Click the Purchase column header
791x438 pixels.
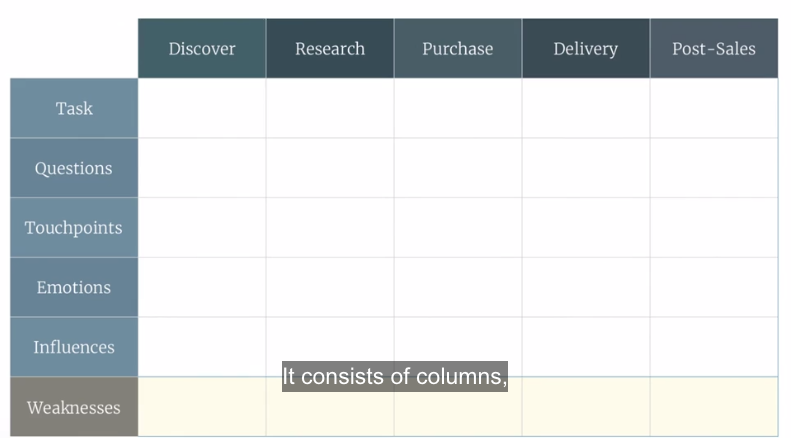tap(458, 48)
